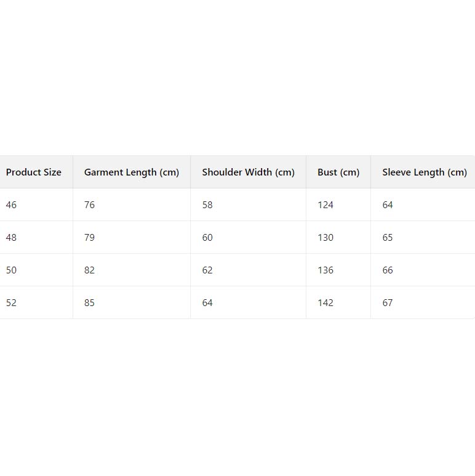Select product size 48 cell

12,238
